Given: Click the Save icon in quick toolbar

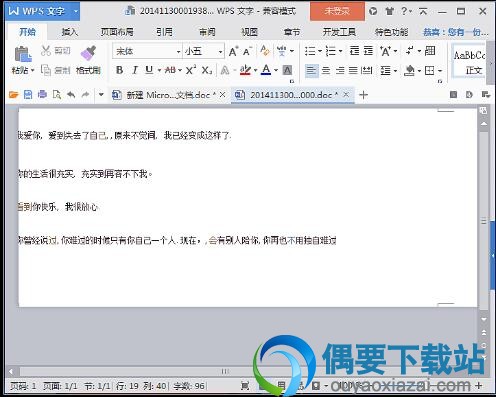Looking at the screenshot, I should 28,95.
